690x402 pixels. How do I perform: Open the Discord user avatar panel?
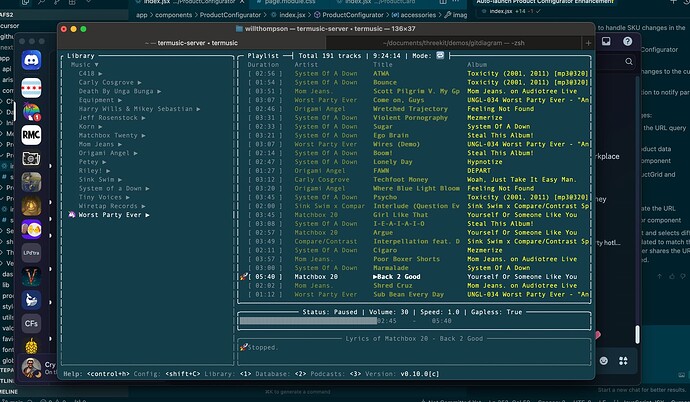(x=31, y=368)
